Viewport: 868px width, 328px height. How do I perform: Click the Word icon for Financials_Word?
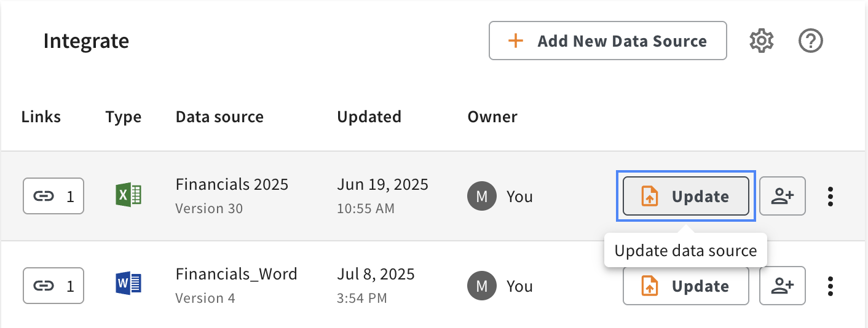tap(128, 285)
